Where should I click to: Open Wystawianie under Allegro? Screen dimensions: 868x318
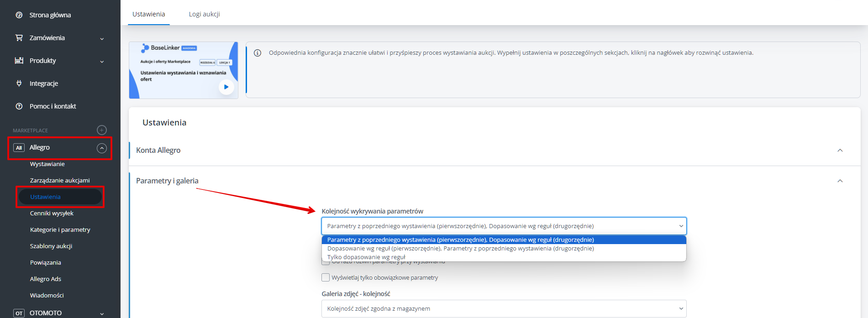pos(47,164)
